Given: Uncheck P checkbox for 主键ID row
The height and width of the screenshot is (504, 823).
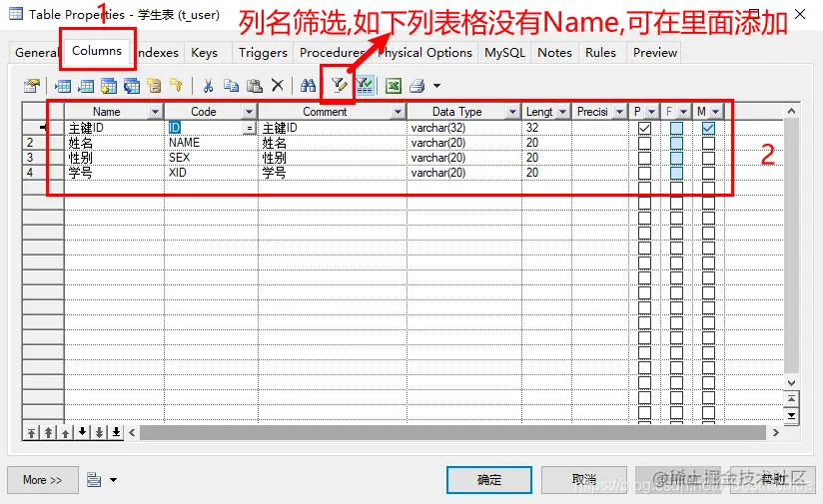Looking at the screenshot, I should pos(644,128).
